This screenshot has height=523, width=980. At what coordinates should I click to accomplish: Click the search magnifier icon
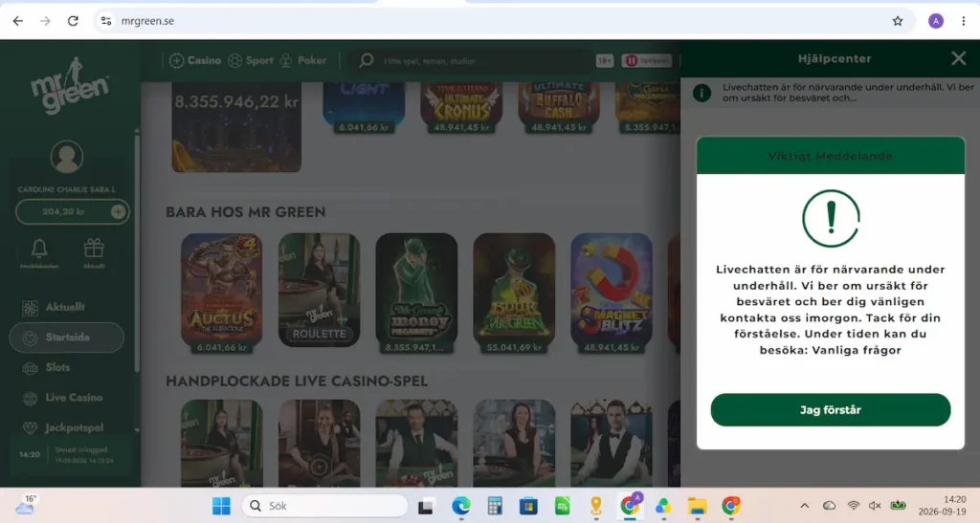point(367,60)
